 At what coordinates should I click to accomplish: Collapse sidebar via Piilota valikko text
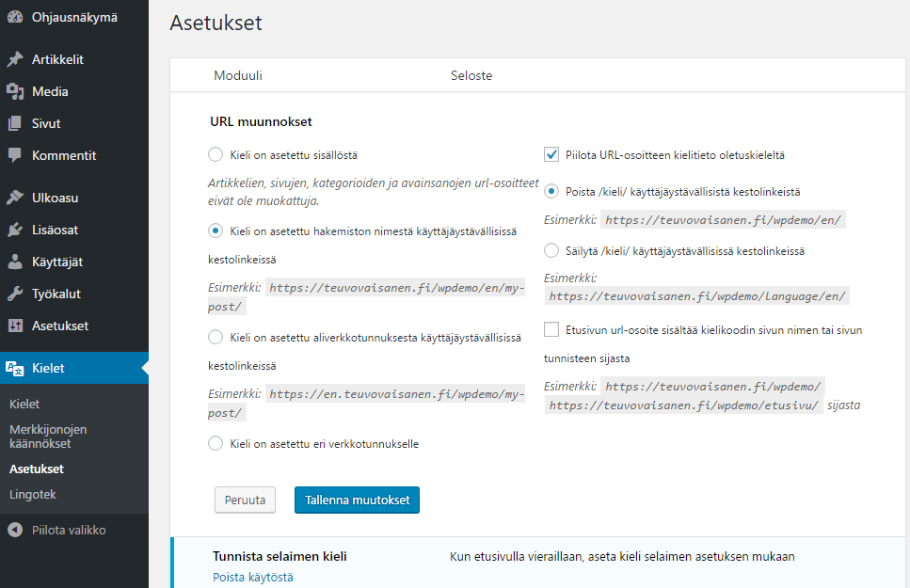tap(69, 530)
